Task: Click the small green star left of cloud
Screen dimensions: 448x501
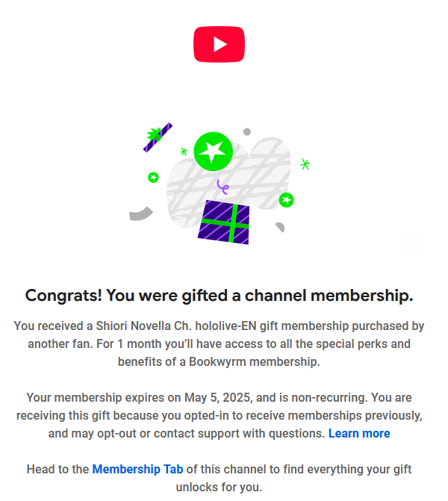Action: 153,178
